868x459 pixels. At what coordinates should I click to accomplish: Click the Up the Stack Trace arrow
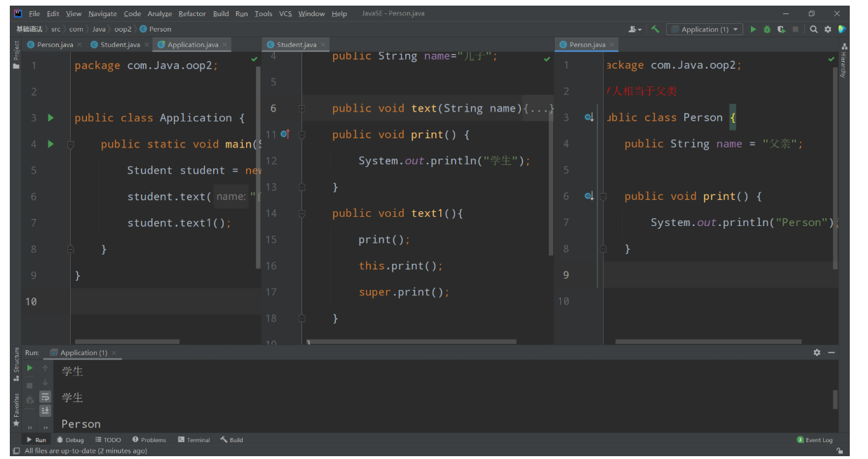point(46,368)
